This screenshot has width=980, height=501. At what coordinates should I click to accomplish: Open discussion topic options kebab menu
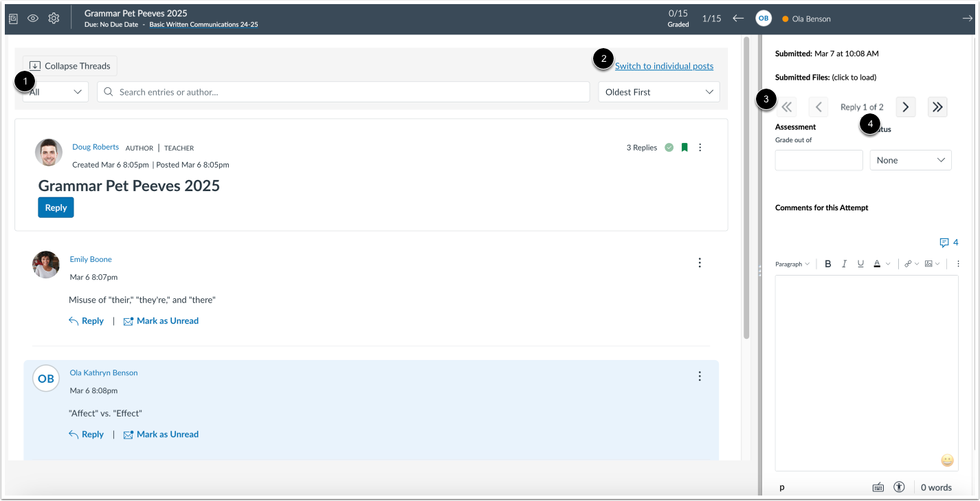(x=700, y=147)
